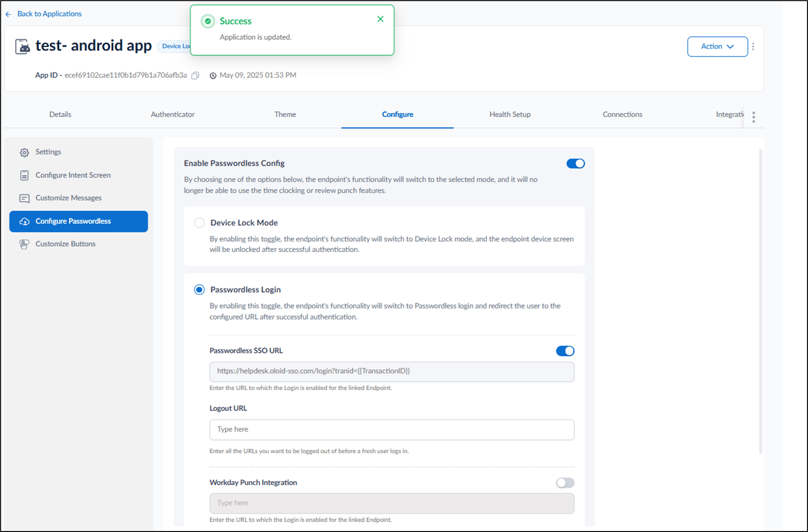Click the Customize Messages icon

pyautogui.click(x=25, y=198)
